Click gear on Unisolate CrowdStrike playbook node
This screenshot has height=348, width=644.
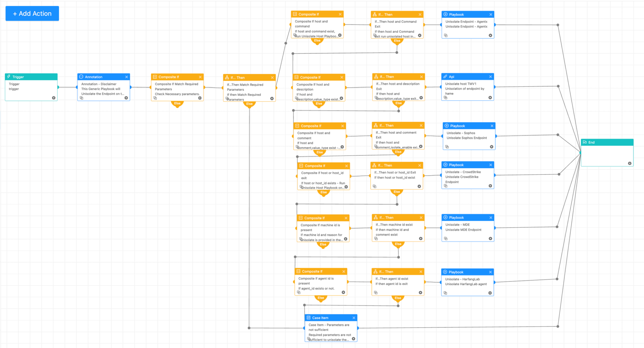pos(490,186)
